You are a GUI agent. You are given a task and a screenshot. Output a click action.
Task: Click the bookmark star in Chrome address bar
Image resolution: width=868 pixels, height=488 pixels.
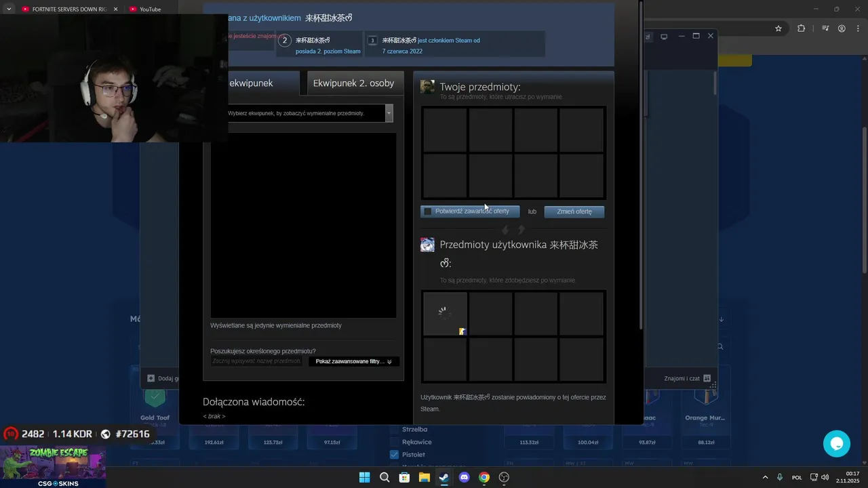pos(778,28)
